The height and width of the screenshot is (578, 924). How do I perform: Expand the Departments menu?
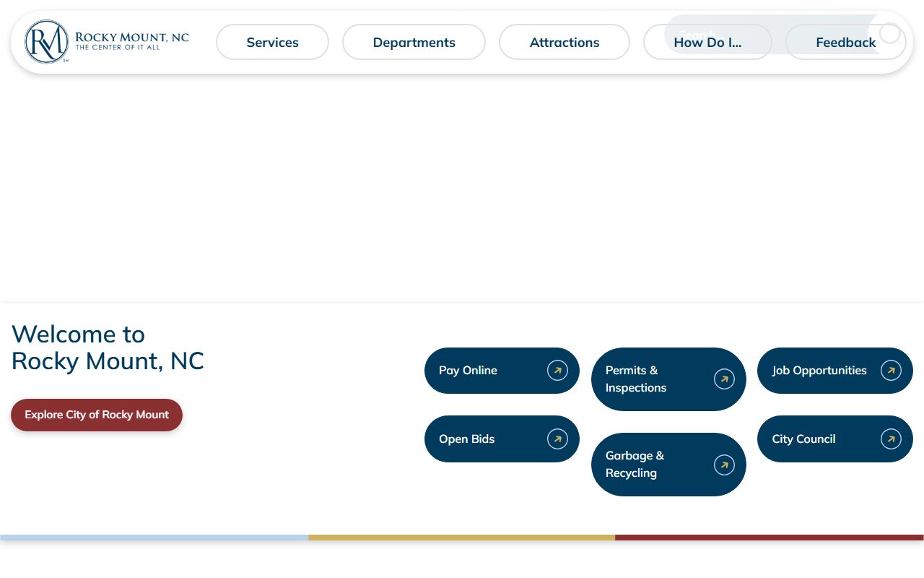[414, 42]
